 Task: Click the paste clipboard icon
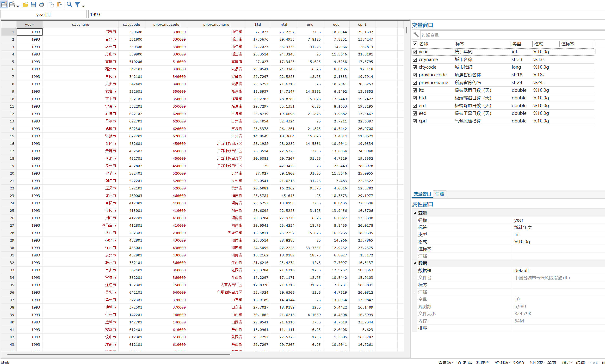pyautogui.click(x=59, y=4)
